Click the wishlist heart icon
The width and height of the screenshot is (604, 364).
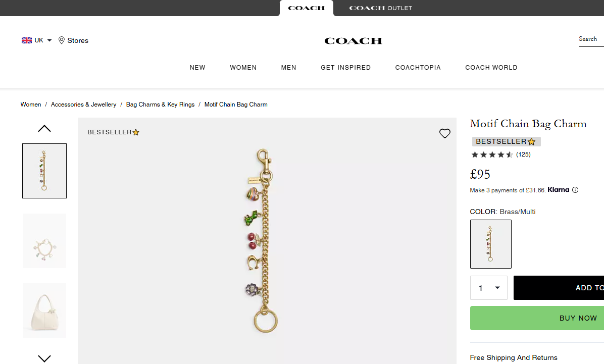(x=444, y=133)
